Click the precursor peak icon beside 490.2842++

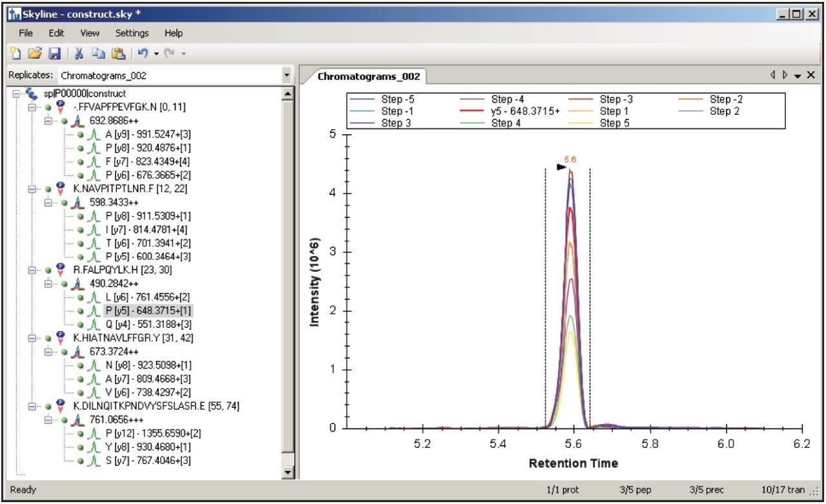click(77, 283)
